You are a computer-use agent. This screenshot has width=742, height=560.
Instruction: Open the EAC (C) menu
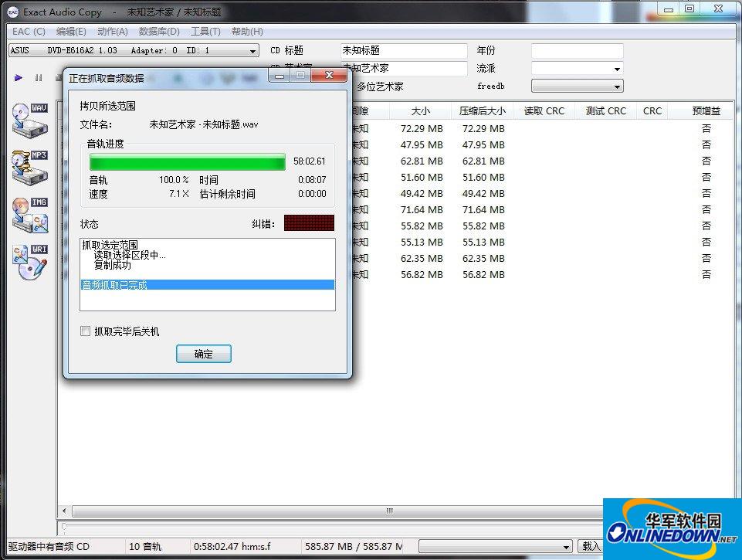(x=29, y=31)
